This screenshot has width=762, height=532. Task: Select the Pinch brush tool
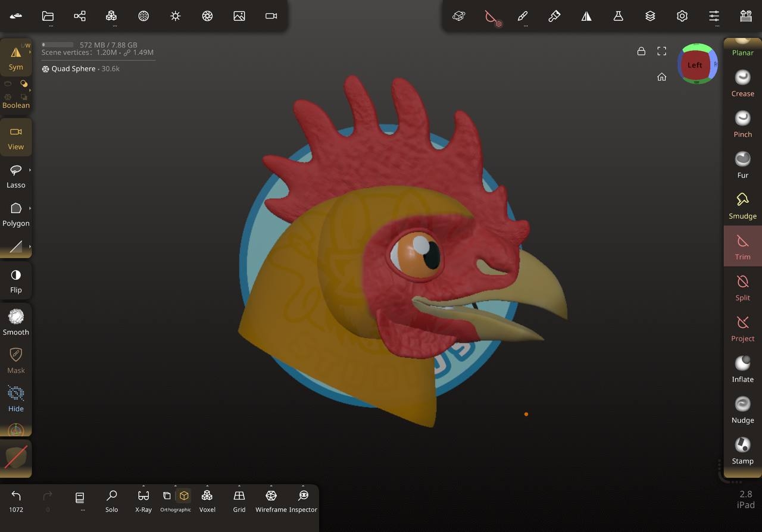(x=742, y=123)
